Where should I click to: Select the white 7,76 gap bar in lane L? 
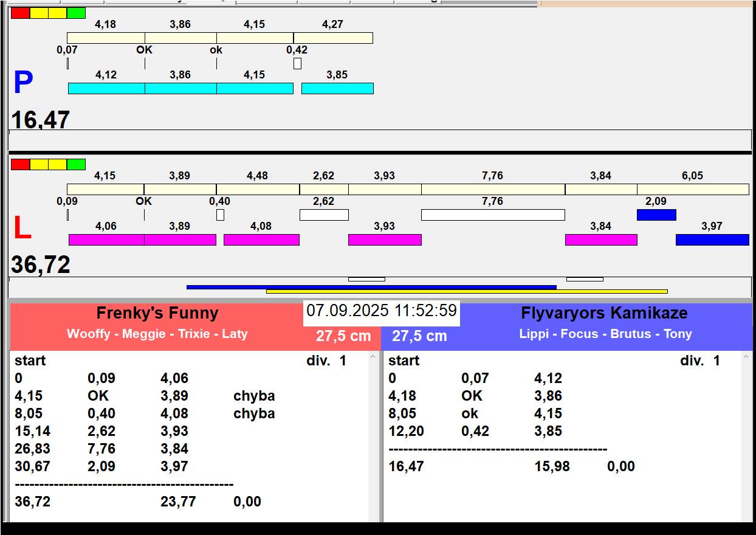coord(492,215)
